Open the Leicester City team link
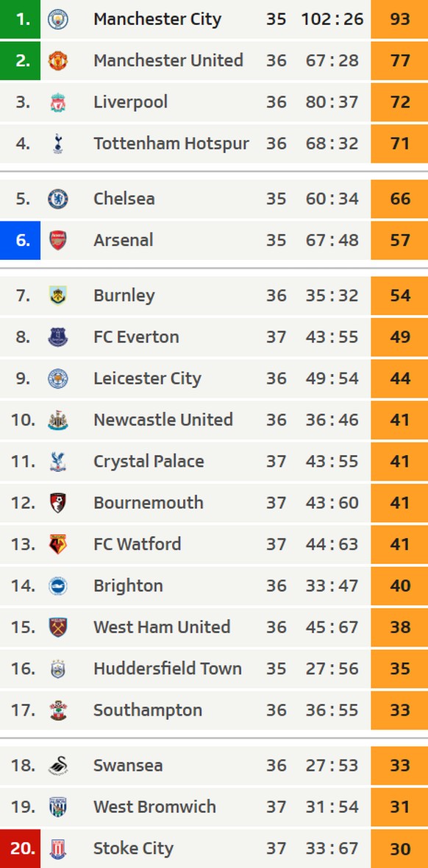Screen dimensions: 428x868 (147, 378)
